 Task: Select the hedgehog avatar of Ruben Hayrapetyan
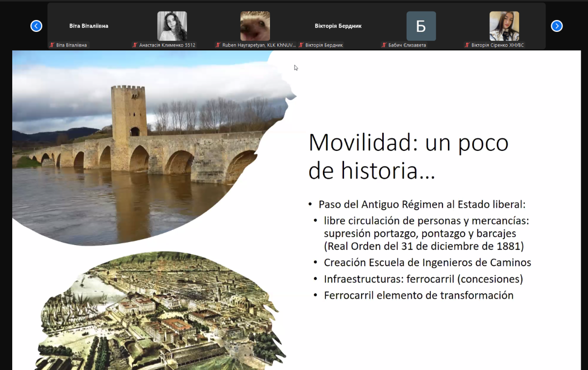255,26
